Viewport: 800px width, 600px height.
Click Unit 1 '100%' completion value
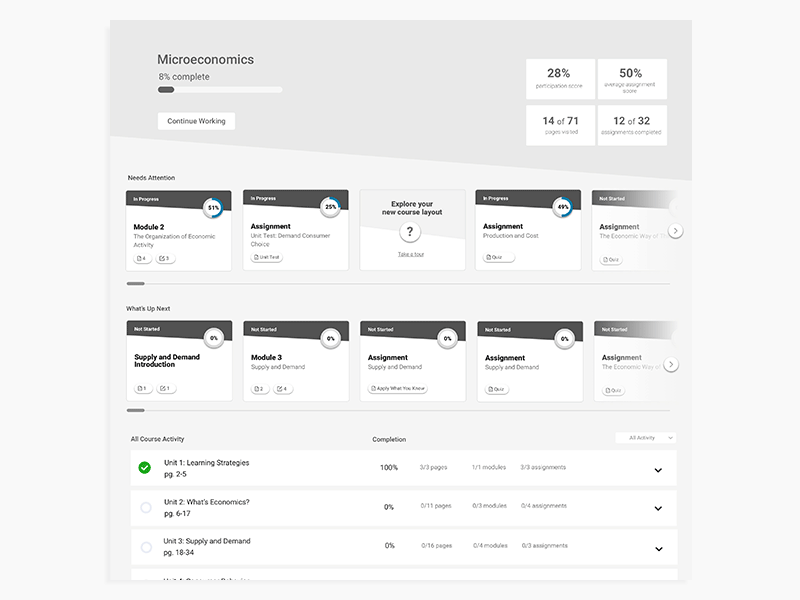(389, 467)
